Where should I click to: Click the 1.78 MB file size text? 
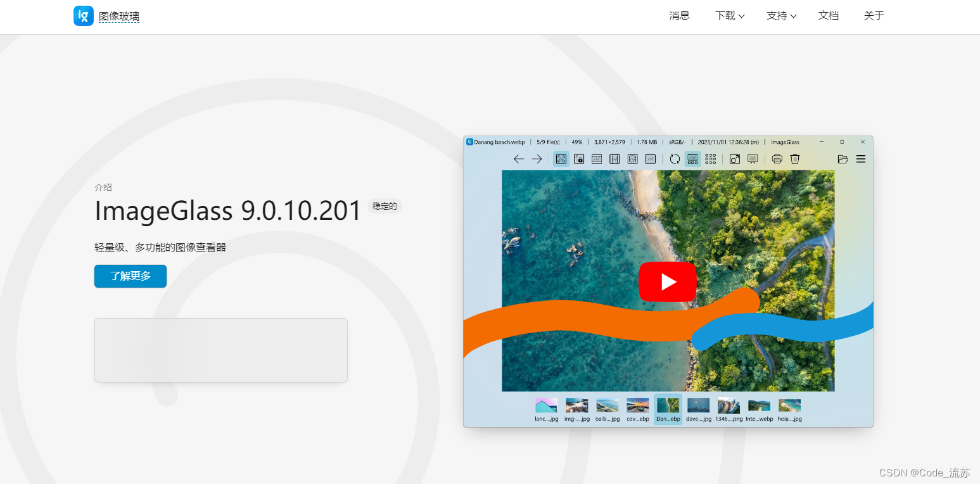647,142
